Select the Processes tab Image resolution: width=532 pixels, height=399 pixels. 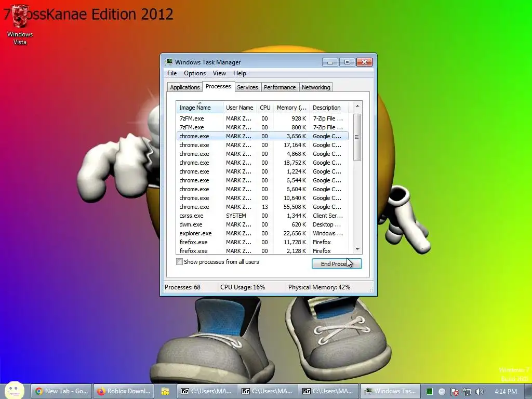[x=218, y=87]
